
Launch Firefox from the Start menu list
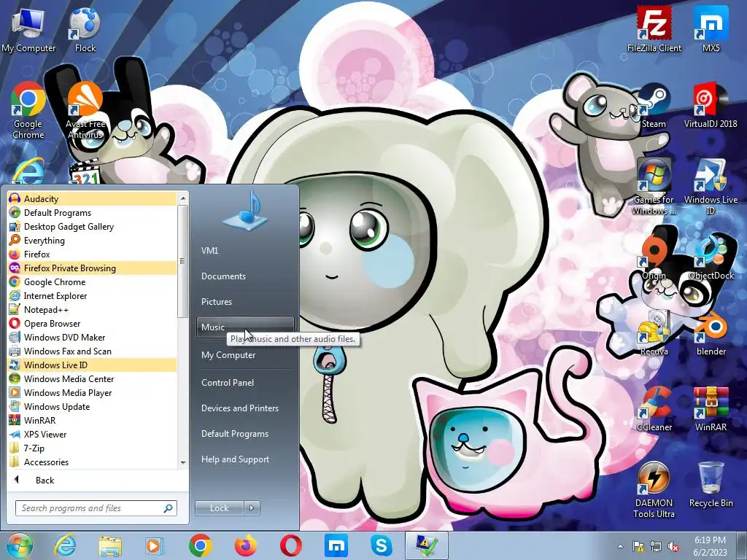92,254
